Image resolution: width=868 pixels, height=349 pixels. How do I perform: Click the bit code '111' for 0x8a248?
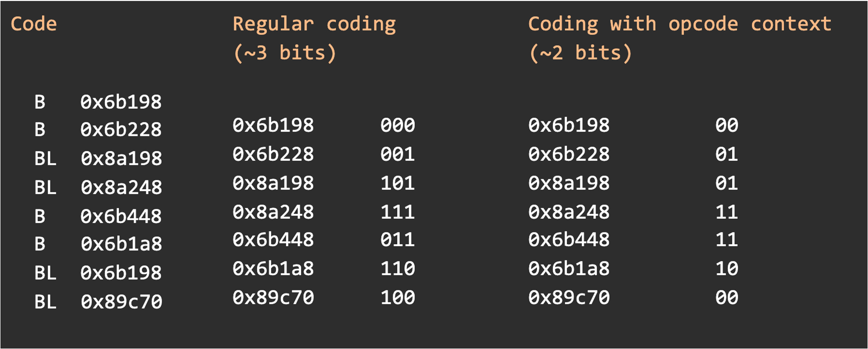point(398,212)
